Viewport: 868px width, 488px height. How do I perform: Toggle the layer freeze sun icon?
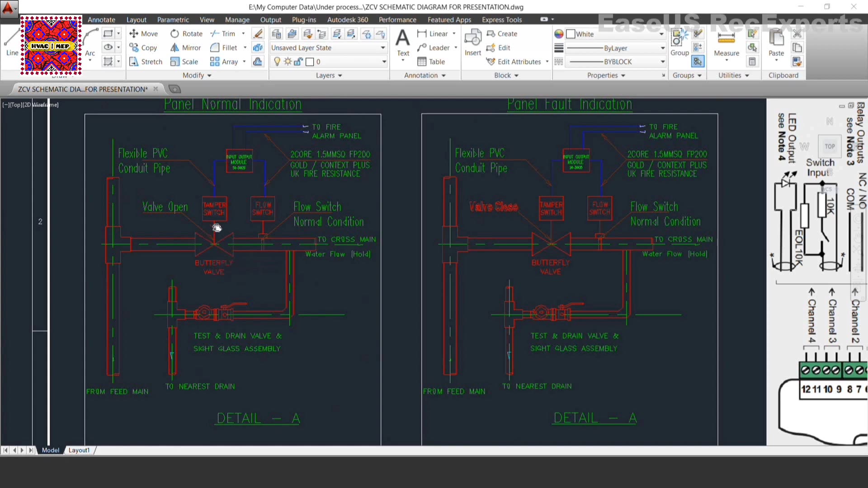[288, 61]
